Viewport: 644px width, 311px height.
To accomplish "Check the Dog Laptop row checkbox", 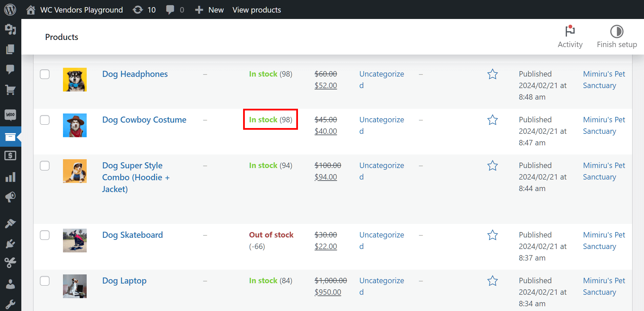I will click(45, 281).
